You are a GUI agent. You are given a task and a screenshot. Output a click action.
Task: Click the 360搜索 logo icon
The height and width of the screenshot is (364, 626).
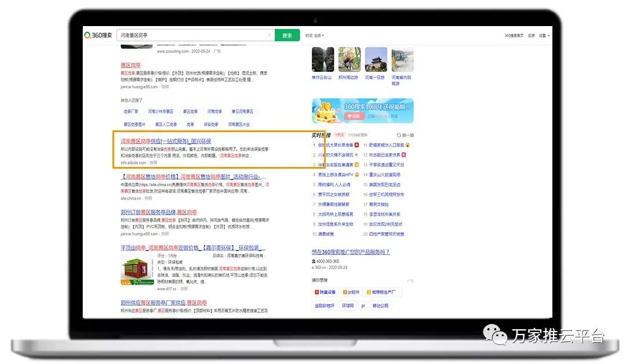coord(88,35)
